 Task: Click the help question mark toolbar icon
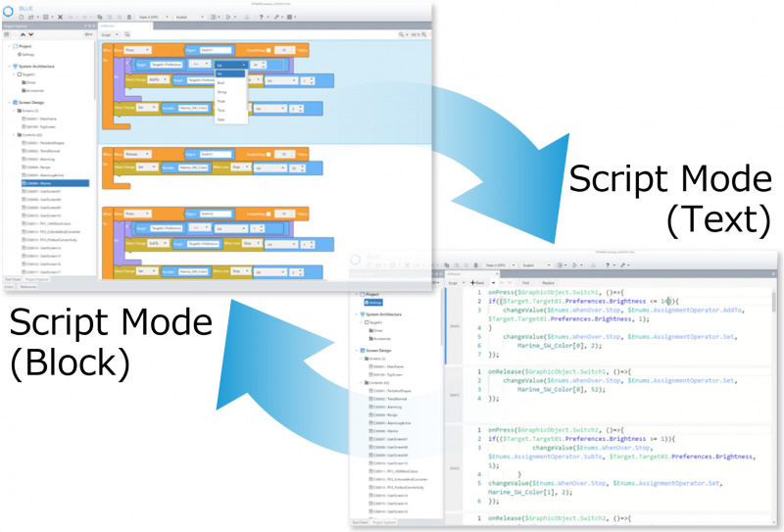pos(260,18)
